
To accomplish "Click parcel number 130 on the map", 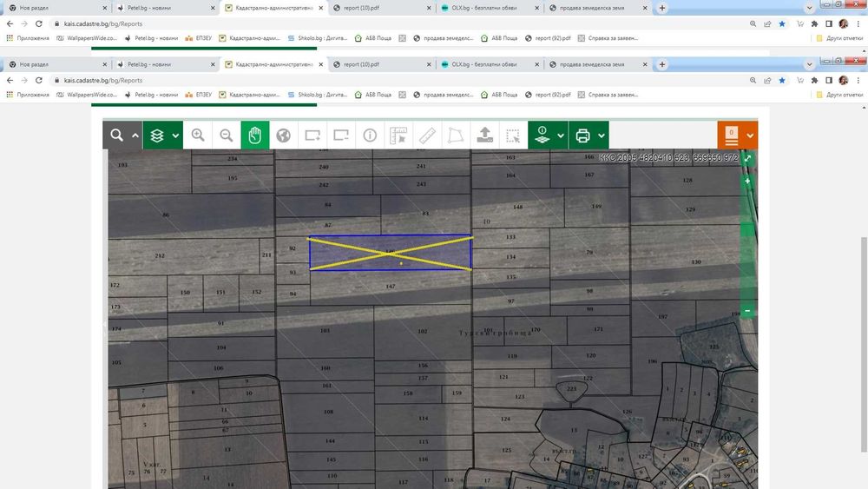I will pos(696,261).
